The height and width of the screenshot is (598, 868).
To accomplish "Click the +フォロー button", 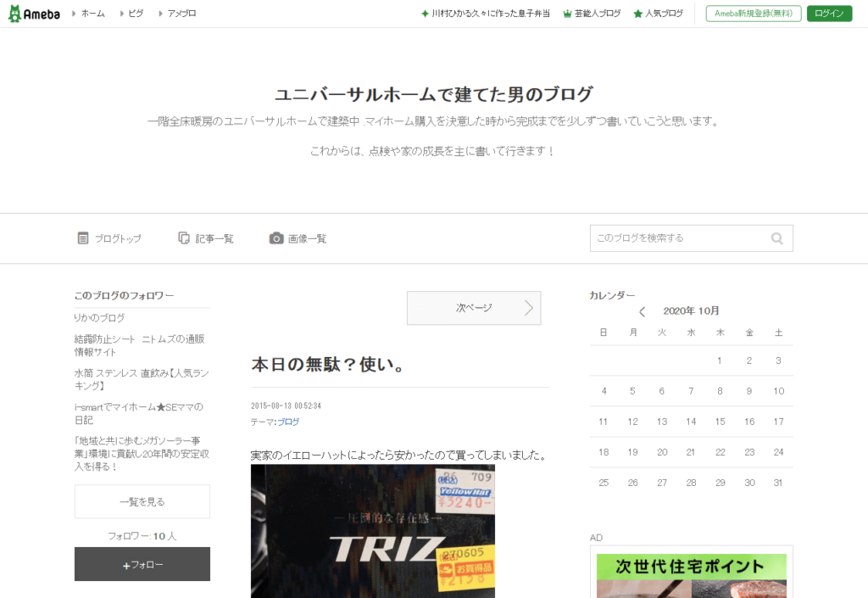I will coord(142,564).
